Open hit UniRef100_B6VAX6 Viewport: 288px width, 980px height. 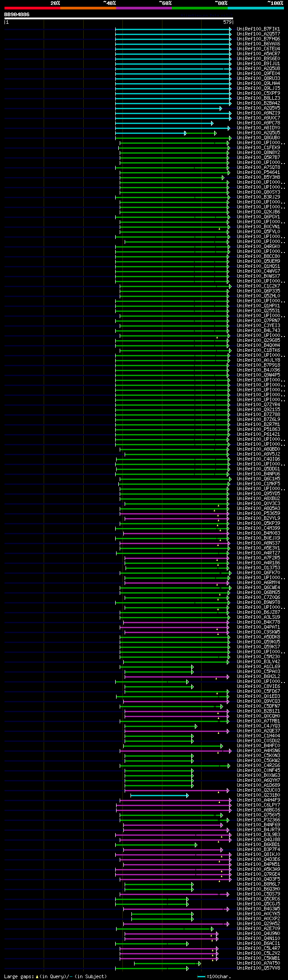(258, 44)
